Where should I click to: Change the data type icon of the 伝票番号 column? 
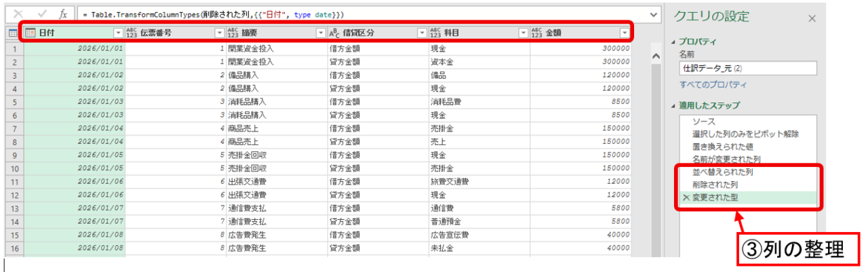click(x=132, y=33)
